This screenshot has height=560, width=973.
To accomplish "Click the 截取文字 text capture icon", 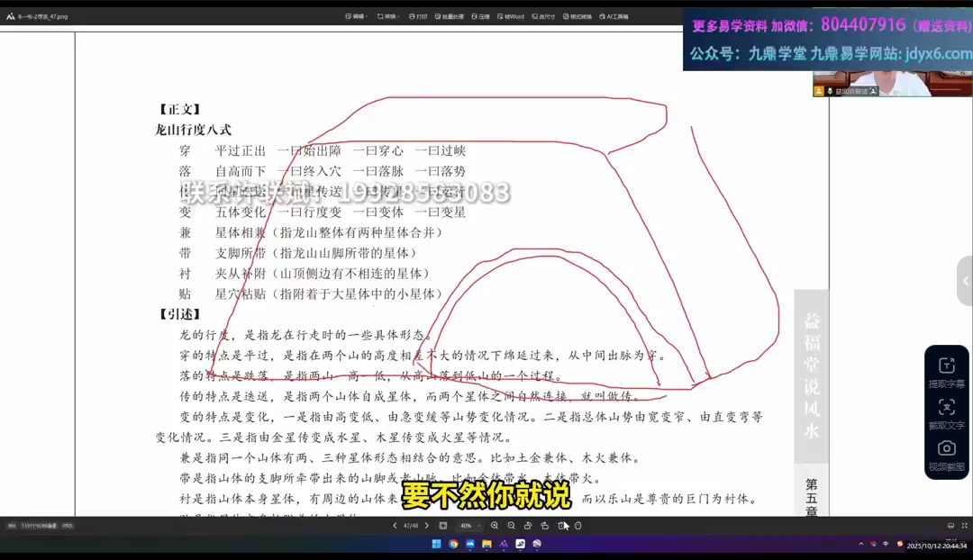I will 946,412.
